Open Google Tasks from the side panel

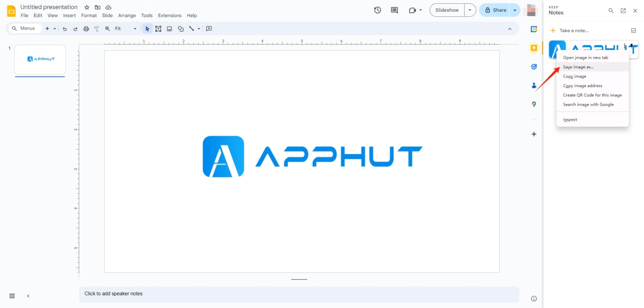(x=533, y=66)
